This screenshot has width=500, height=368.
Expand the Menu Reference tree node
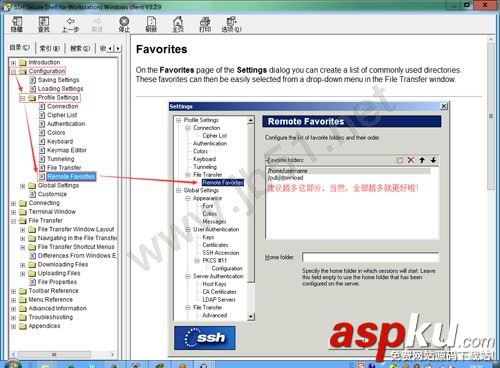click(13, 300)
